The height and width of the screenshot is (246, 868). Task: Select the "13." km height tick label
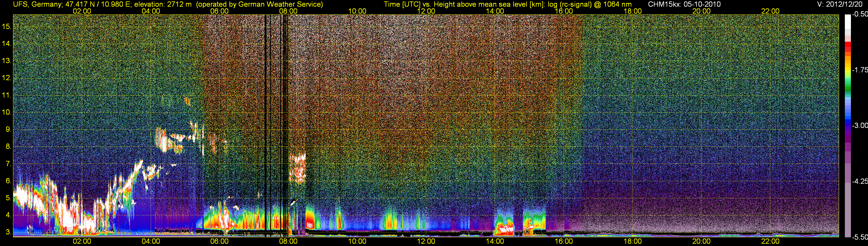pyautogui.click(x=7, y=61)
